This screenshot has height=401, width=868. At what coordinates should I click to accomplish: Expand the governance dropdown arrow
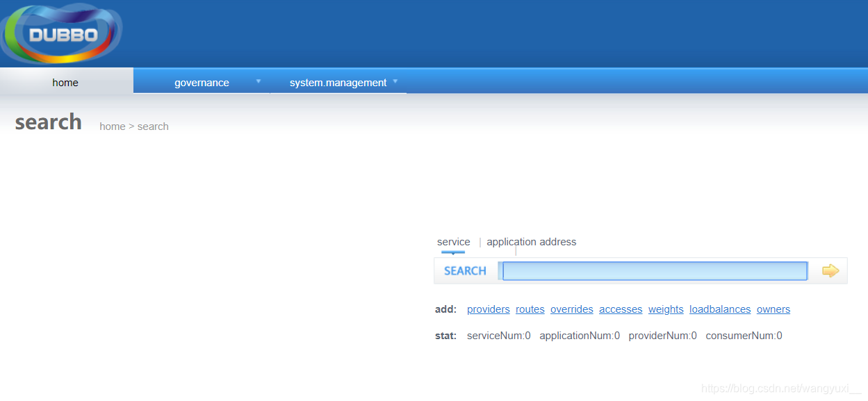[259, 81]
